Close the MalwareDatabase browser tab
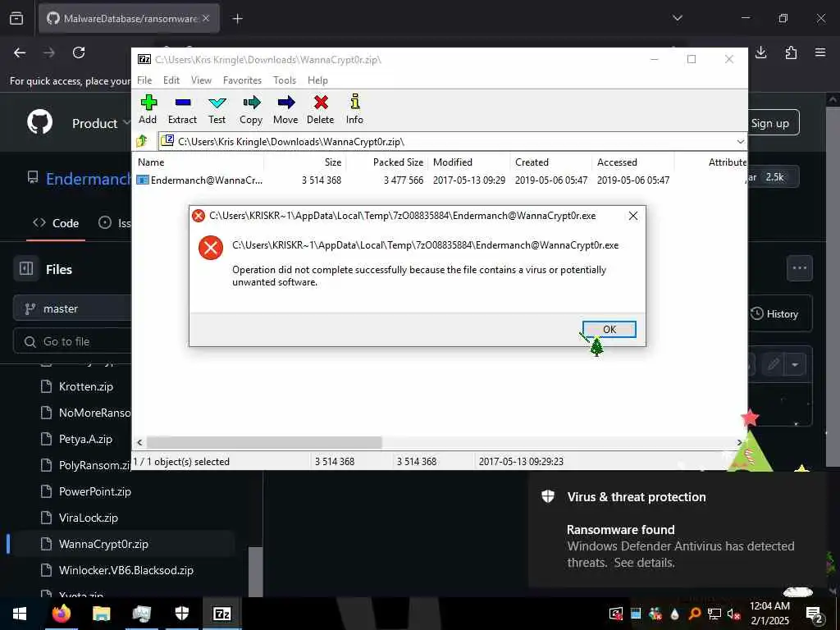 (206, 19)
